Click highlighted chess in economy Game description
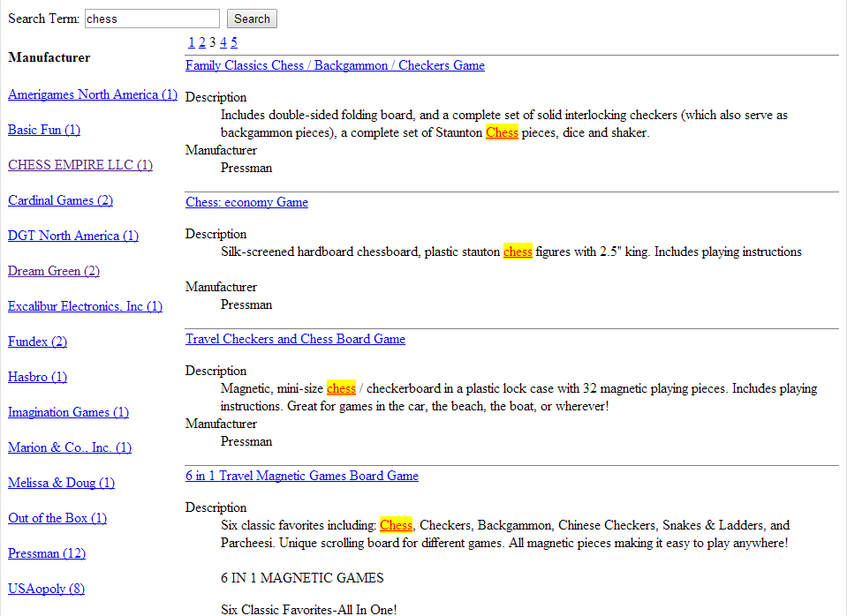 coord(518,252)
